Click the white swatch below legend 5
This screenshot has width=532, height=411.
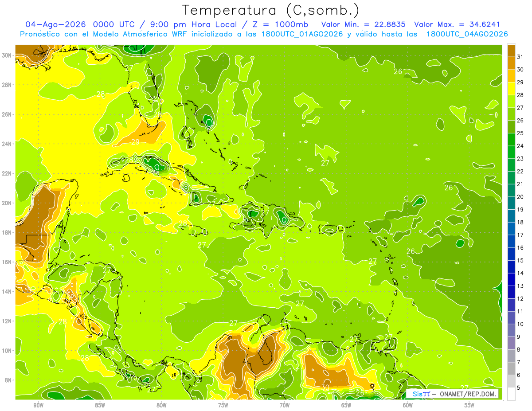coord(511,394)
